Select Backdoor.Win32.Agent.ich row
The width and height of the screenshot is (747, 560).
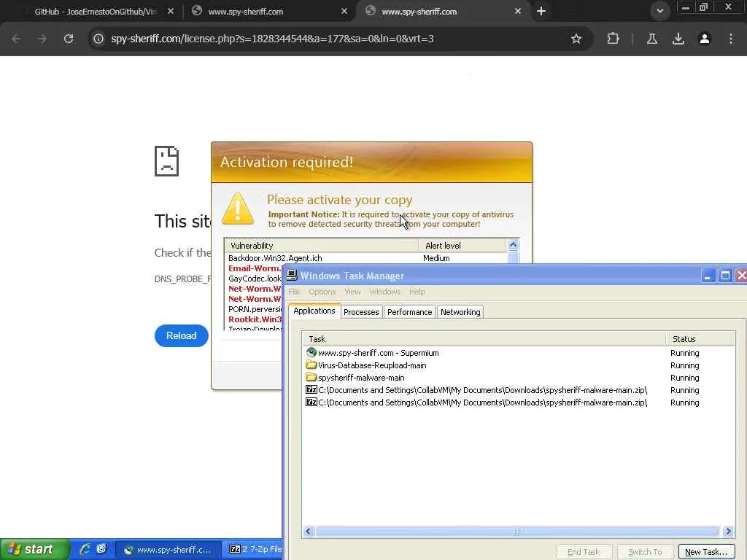tap(366, 258)
